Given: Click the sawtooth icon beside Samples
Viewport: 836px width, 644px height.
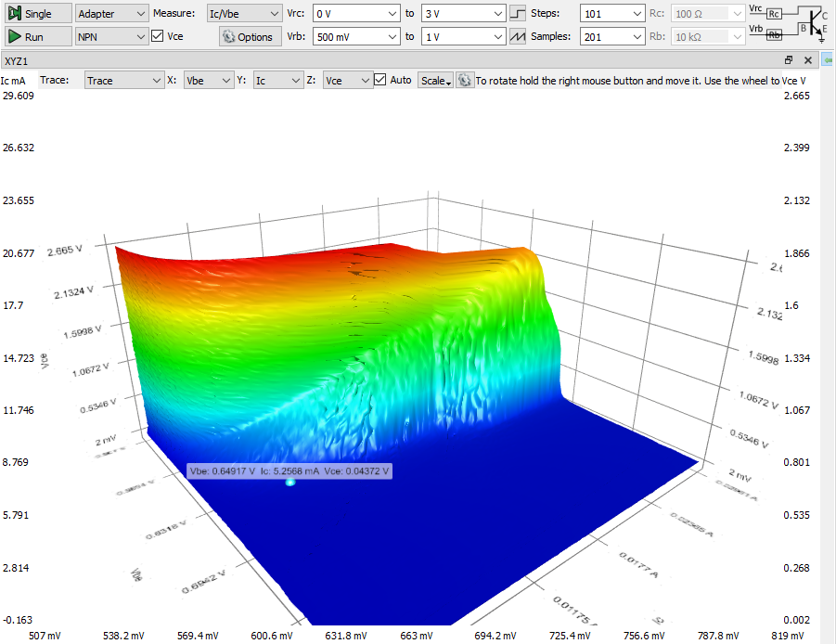Looking at the screenshot, I should coord(517,37).
